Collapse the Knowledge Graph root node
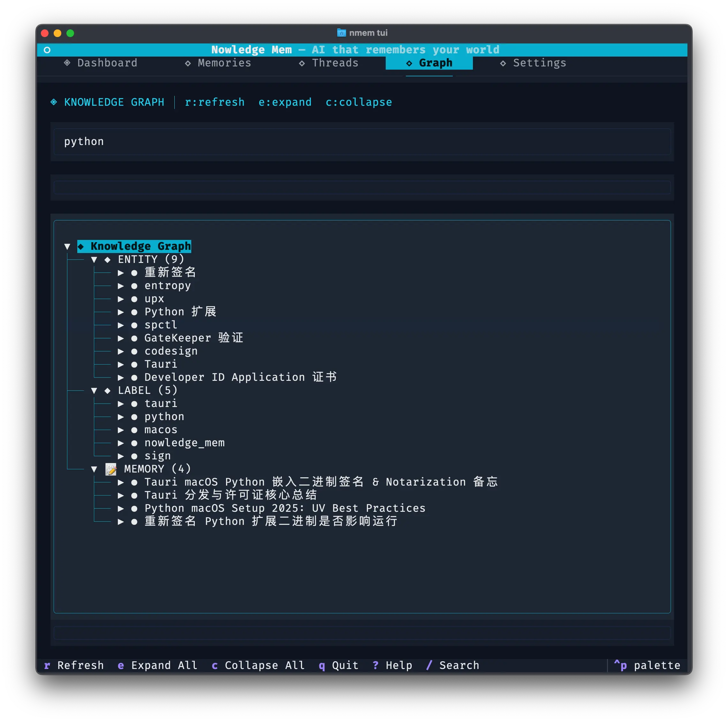 (67, 247)
